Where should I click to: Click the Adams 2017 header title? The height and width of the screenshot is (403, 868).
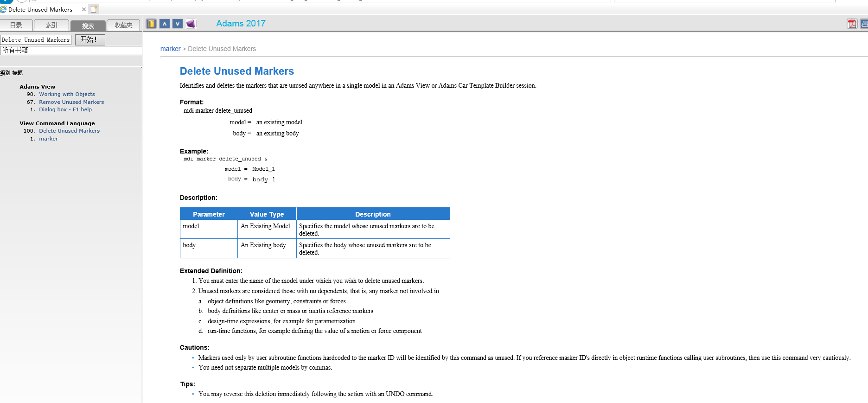click(x=241, y=24)
